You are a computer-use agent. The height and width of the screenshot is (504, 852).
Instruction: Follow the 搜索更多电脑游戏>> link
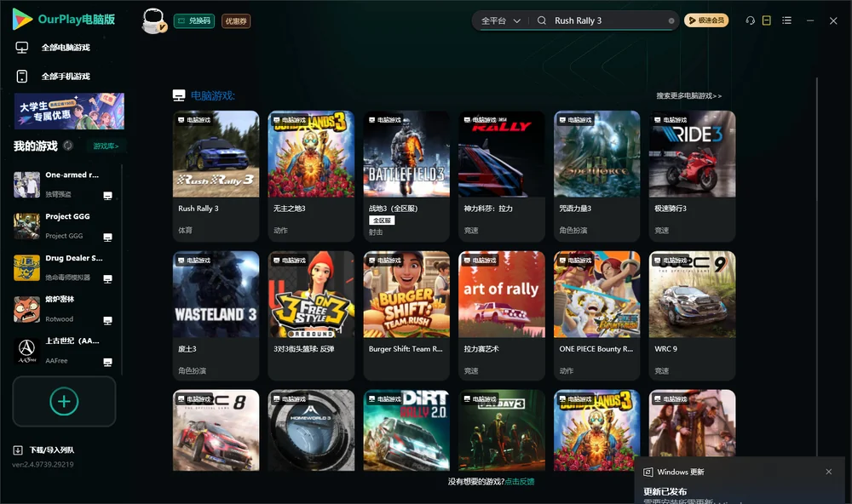point(689,96)
